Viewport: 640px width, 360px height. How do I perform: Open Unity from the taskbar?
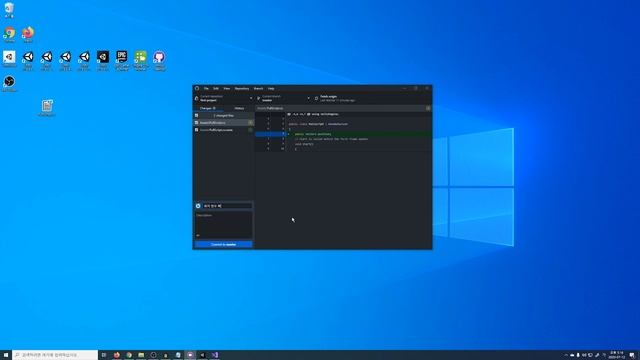[x=202, y=355]
